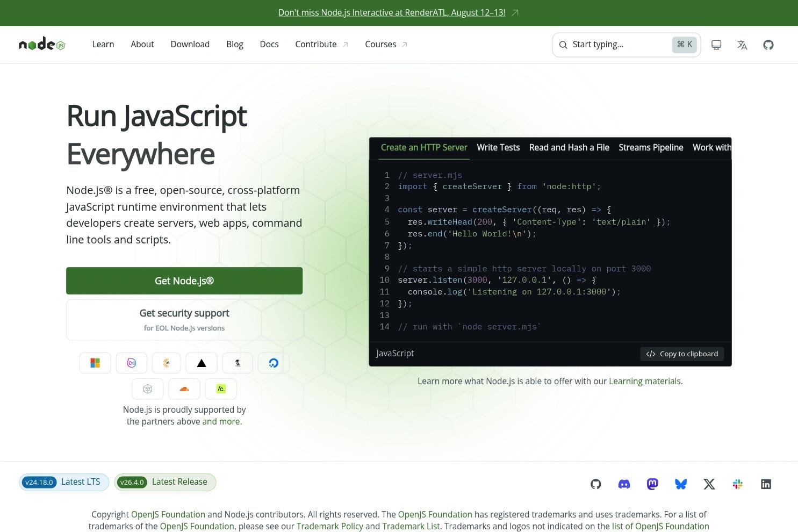This screenshot has width=798, height=532.
Task: Open the Bluesky butterfly footer icon
Action: click(681, 484)
